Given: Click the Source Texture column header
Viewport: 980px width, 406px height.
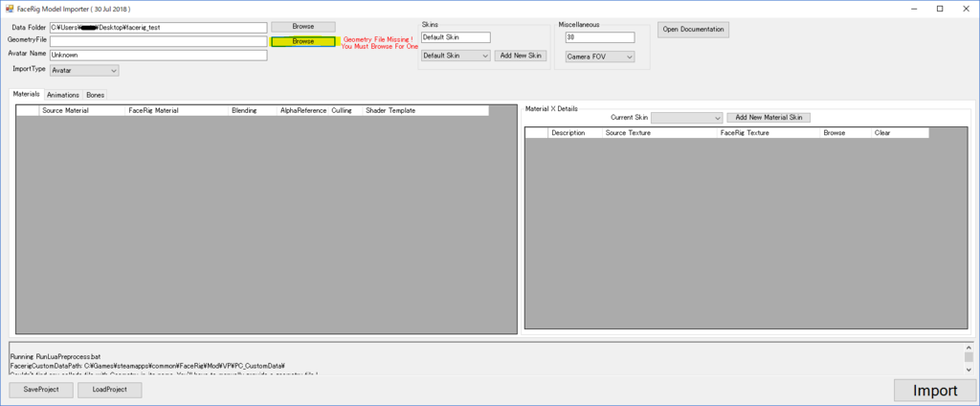Looking at the screenshot, I should point(659,133).
